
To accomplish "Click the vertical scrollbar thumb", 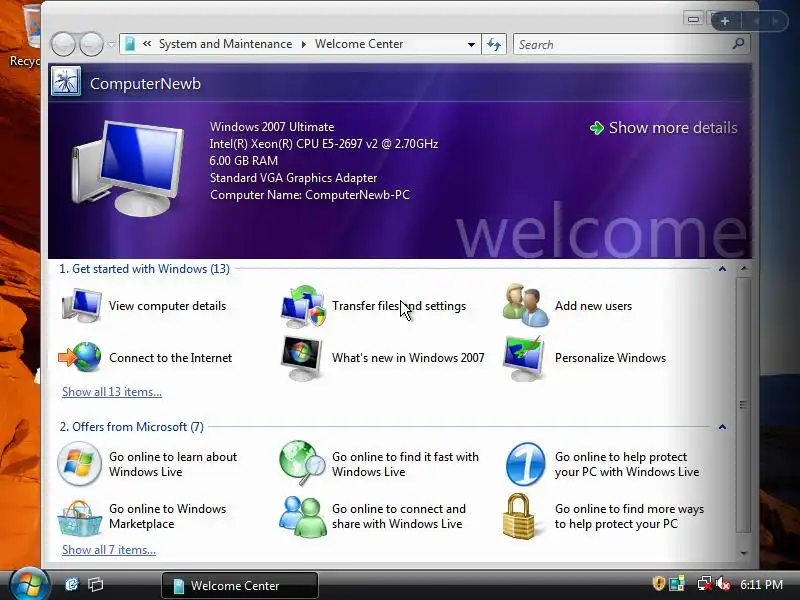I will pos(743,405).
